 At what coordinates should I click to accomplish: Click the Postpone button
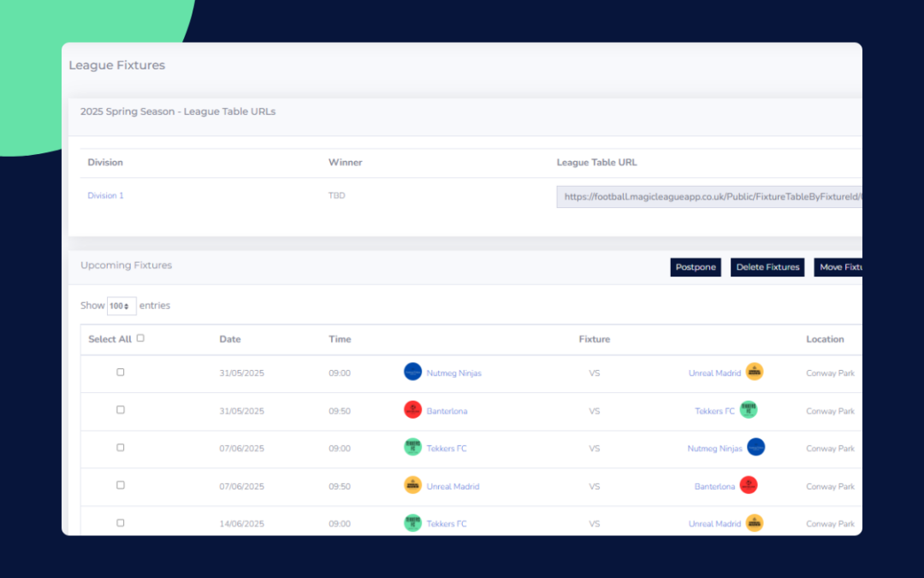pos(696,267)
